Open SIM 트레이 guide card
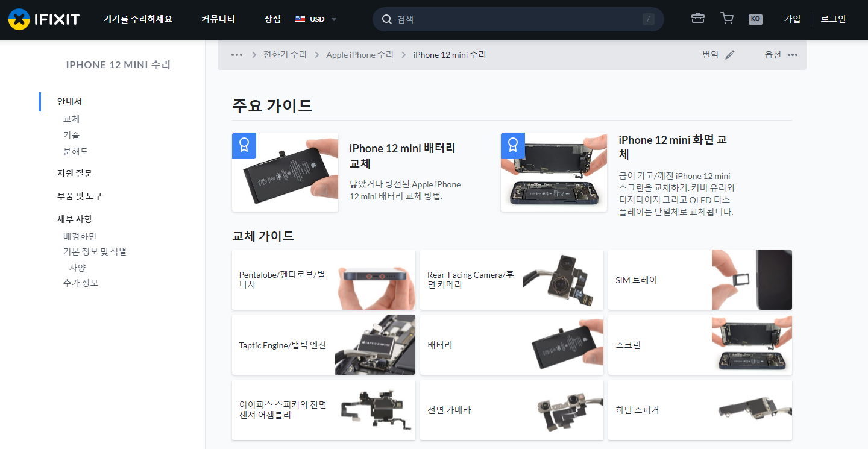The image size is (868, 449). pos(700,280)
